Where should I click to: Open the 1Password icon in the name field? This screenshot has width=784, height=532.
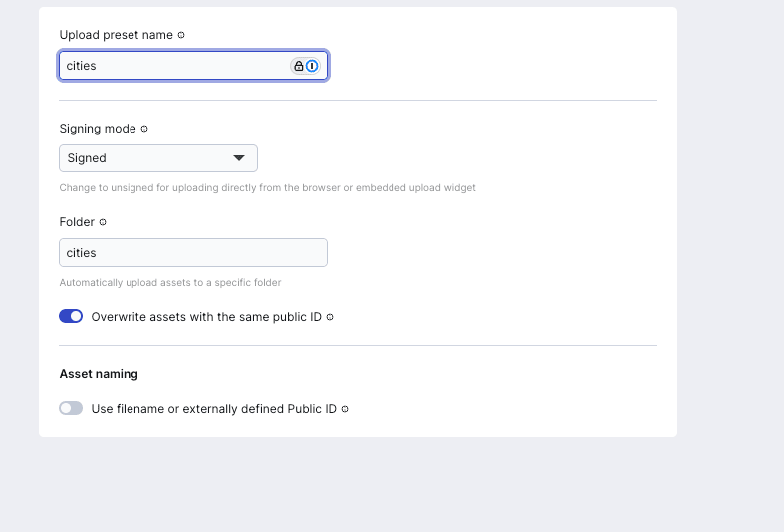tap(312, 66)
